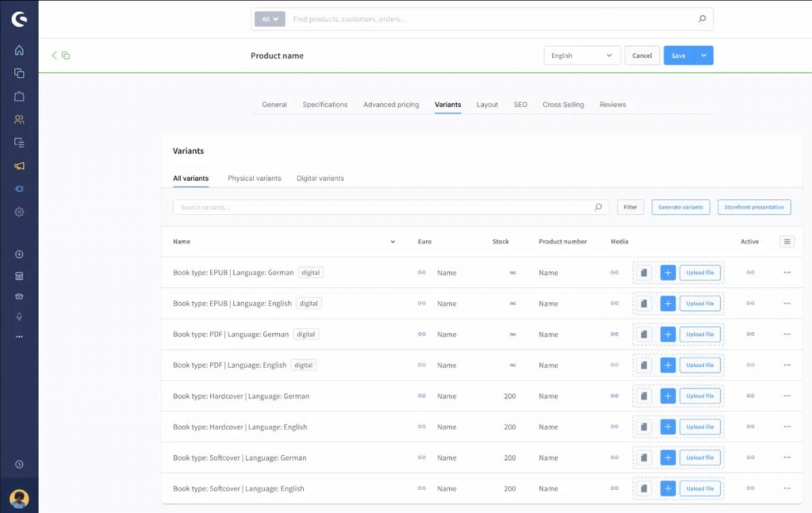Open the column configuration icon beside Active header
Screen dimensions: 812x513
pyautogui.click(x=787, y=241)
